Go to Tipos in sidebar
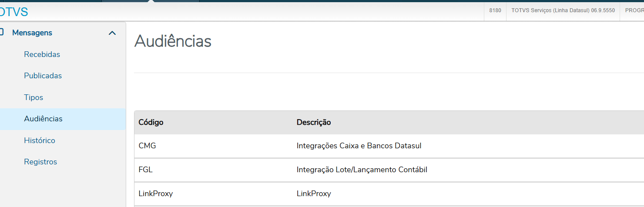644x207 pixels. coord(34,97)
